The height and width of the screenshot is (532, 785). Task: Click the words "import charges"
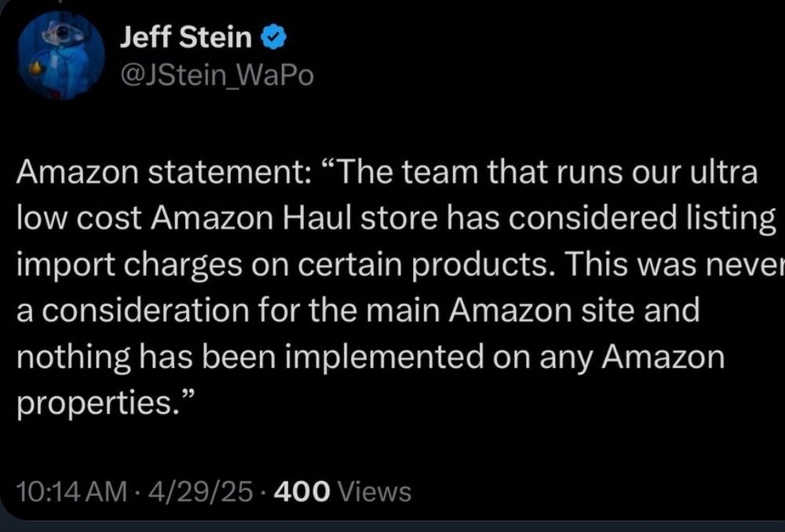(x=130, y=266)
